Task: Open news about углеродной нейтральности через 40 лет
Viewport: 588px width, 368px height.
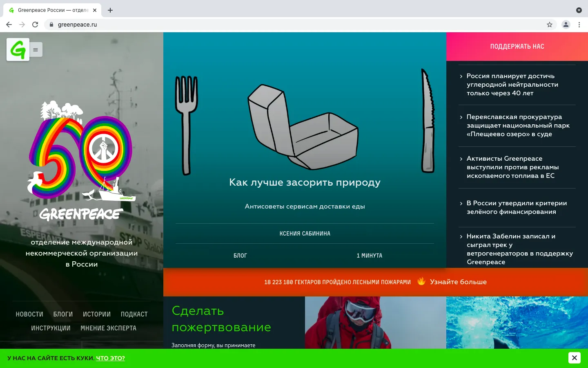Action: coord(512,85)
